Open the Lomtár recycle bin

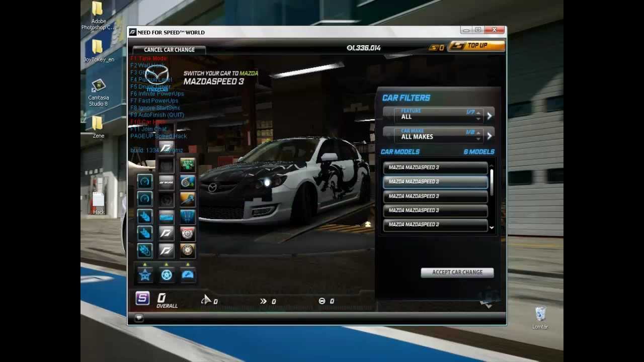click(540, 318)
